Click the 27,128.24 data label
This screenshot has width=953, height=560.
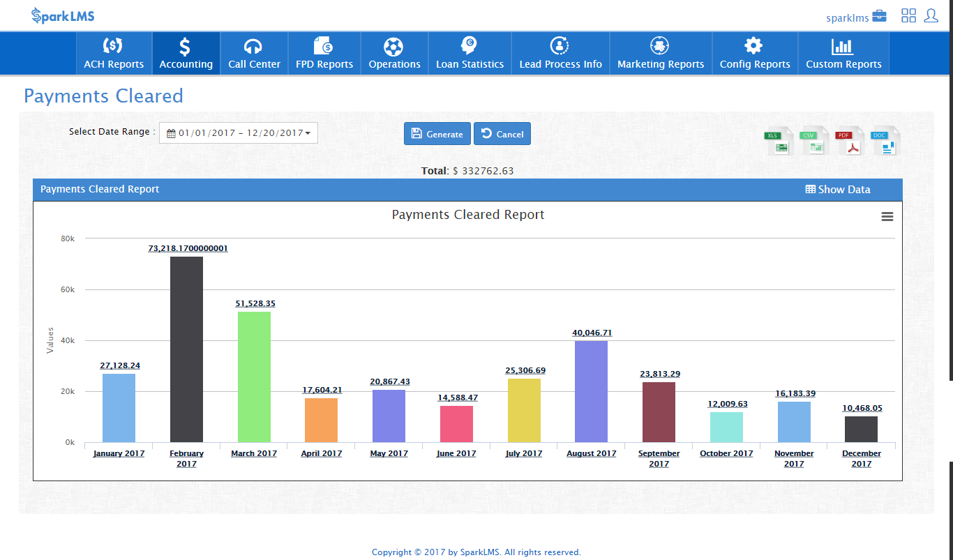(x=120, y=365)
